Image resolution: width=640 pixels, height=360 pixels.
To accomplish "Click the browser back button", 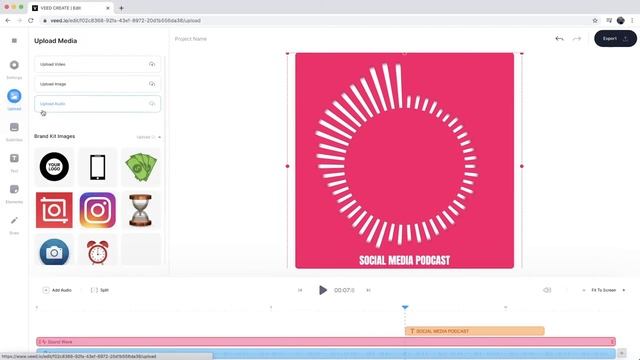I will [x=8, y=20].
